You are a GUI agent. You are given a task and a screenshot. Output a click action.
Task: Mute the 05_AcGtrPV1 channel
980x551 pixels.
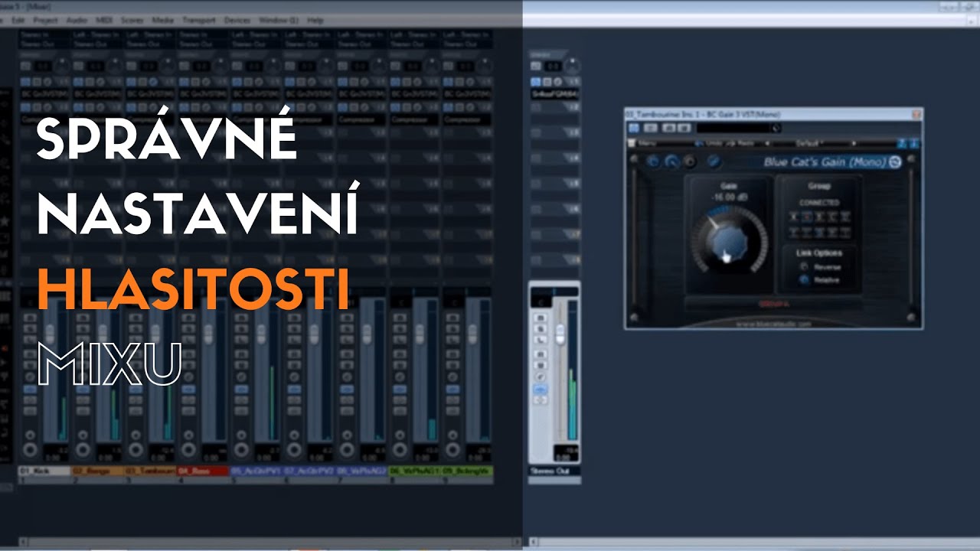click(x=241, y=317)
